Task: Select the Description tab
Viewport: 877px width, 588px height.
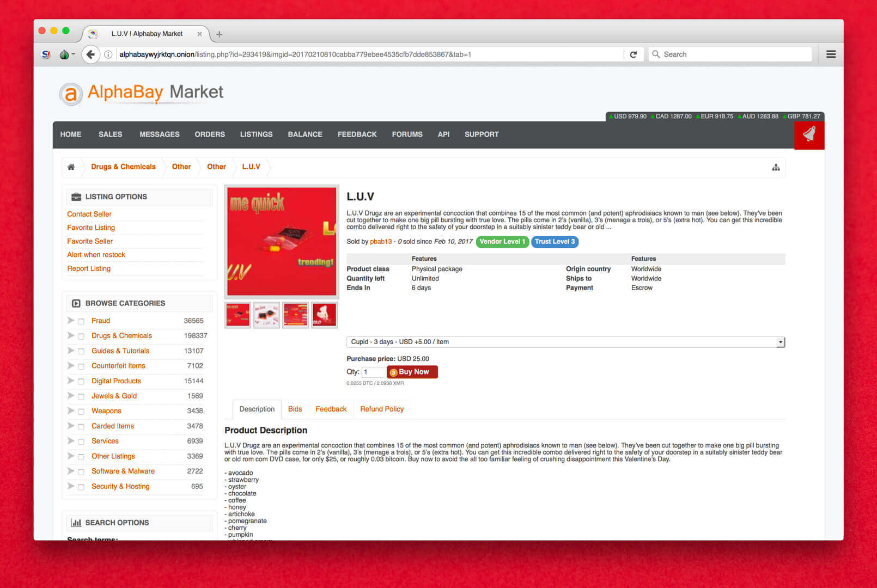Action: 257,409
